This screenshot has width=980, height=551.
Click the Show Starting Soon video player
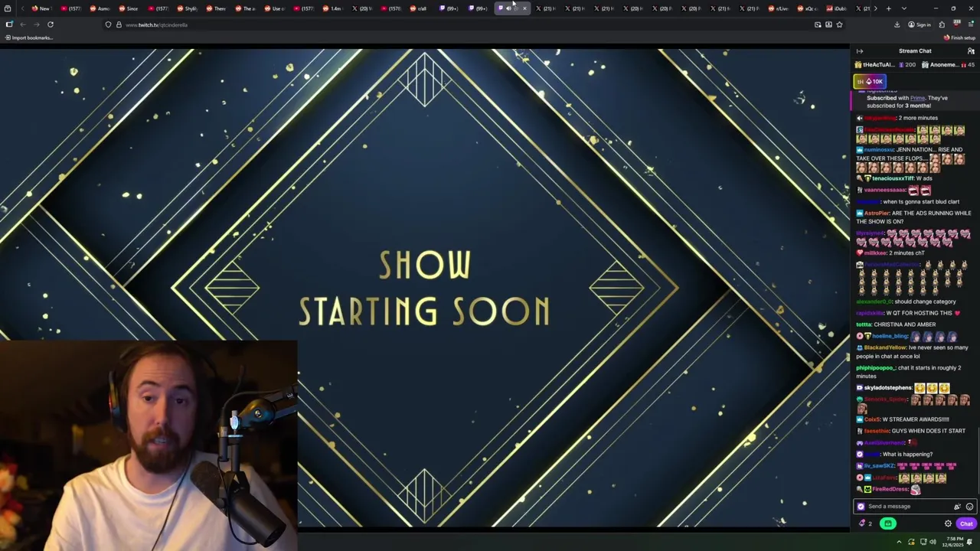click(x=425, y=287)
